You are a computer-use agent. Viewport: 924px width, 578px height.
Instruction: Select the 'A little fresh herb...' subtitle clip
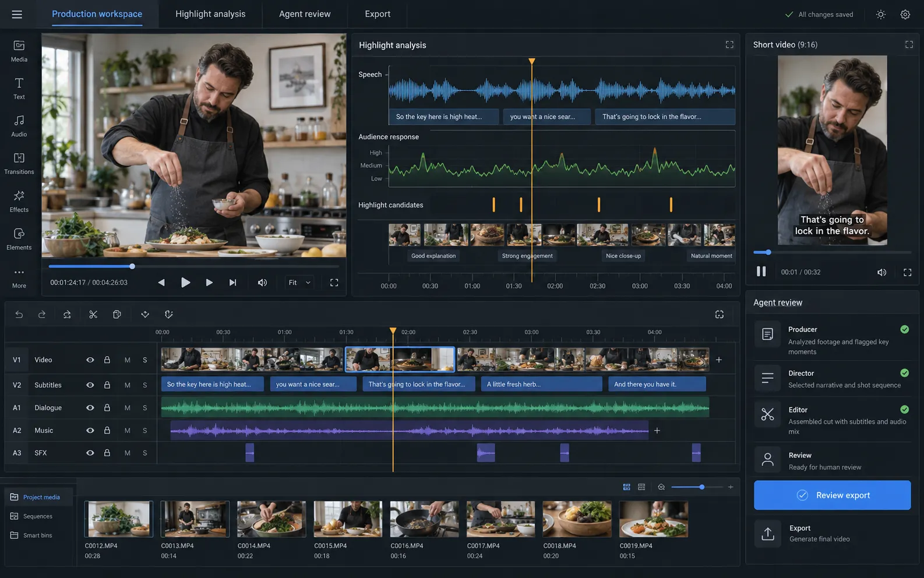tap(541, 385)
